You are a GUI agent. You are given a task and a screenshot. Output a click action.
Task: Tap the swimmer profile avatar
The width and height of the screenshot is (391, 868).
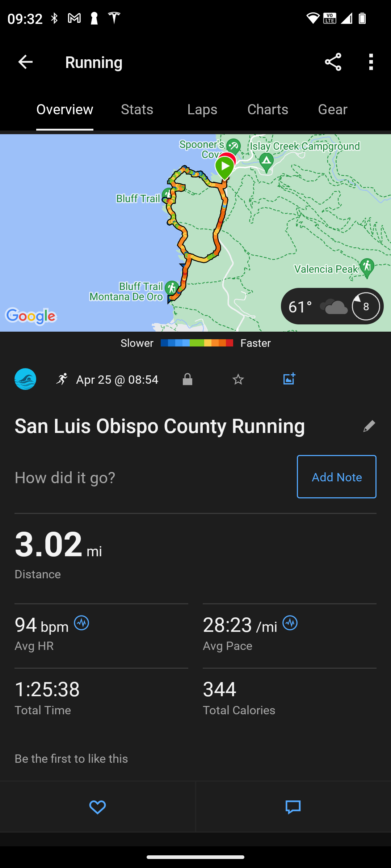click(25, 379)
